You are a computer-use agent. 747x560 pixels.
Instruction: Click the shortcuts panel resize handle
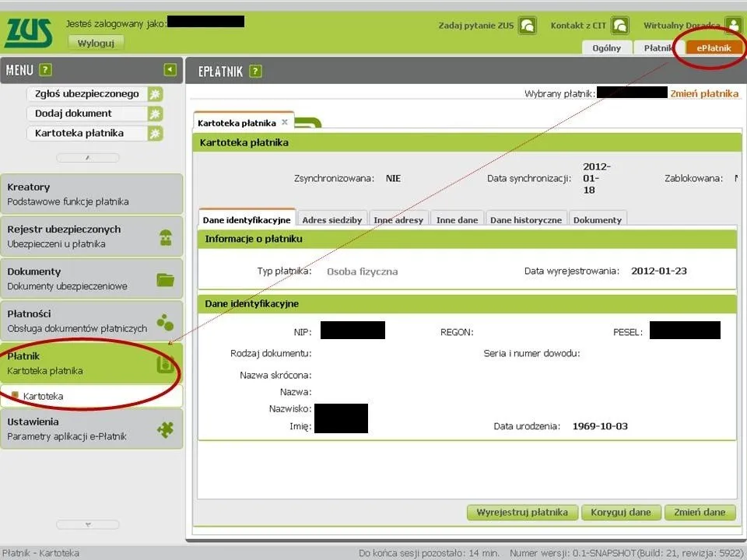point(87,158)
